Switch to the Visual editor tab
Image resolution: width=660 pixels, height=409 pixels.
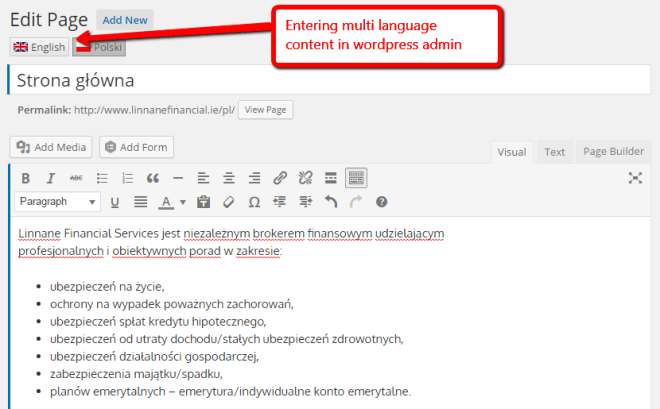coord(512,152)
